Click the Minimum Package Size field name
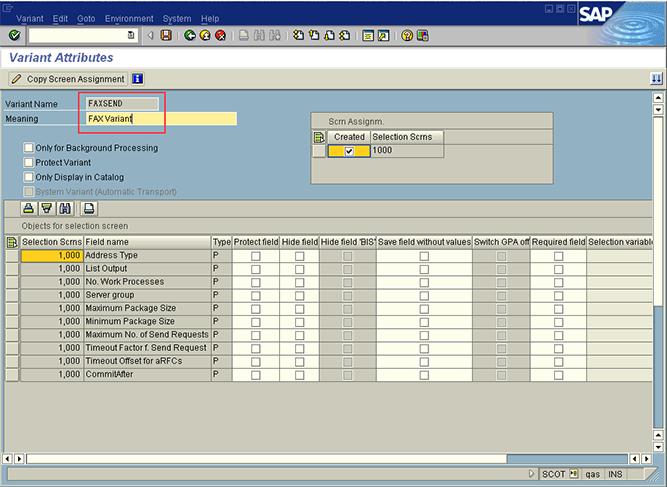 tap(130, 321)
